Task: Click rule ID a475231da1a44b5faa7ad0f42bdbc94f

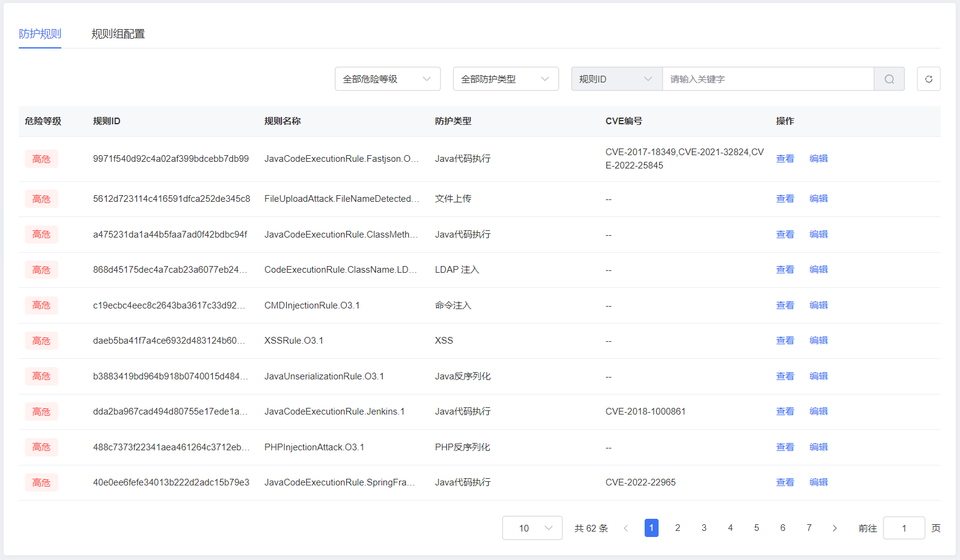Action: point(170,235)
